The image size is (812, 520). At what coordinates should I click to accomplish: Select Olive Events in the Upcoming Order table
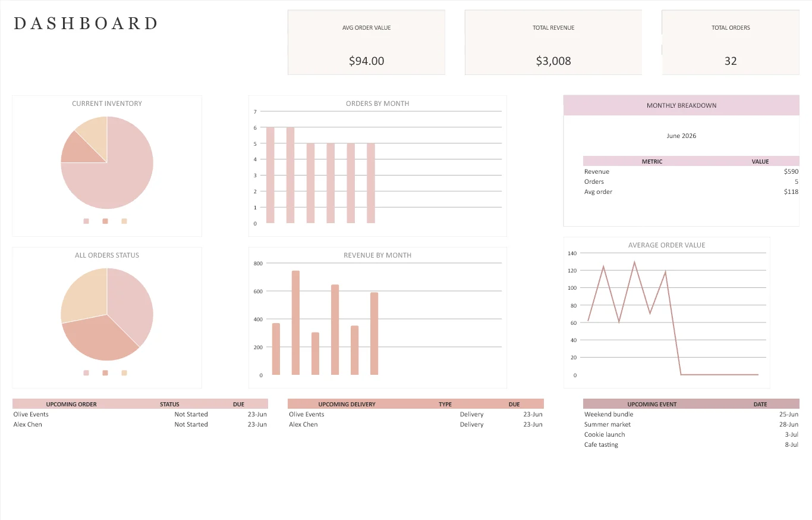point(31,414)
